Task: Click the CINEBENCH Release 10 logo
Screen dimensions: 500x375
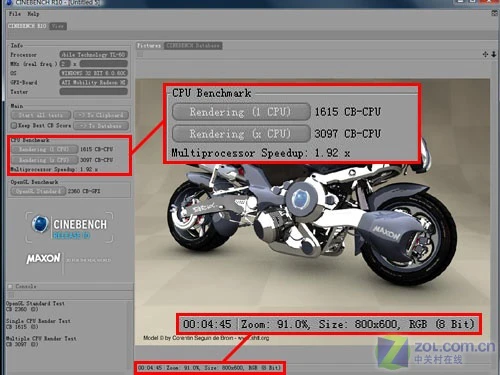Action: point(69,227)
